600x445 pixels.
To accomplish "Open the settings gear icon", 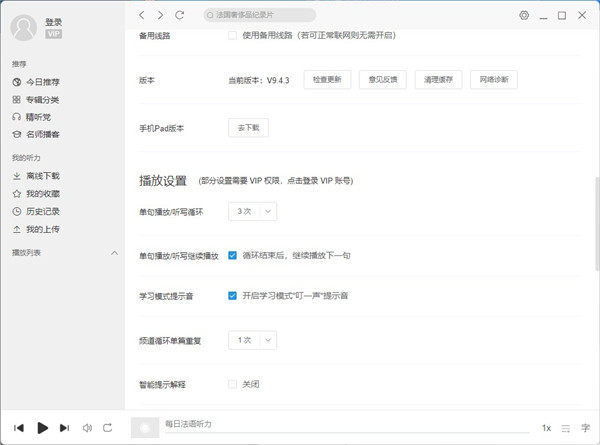I will coord(524,15).
